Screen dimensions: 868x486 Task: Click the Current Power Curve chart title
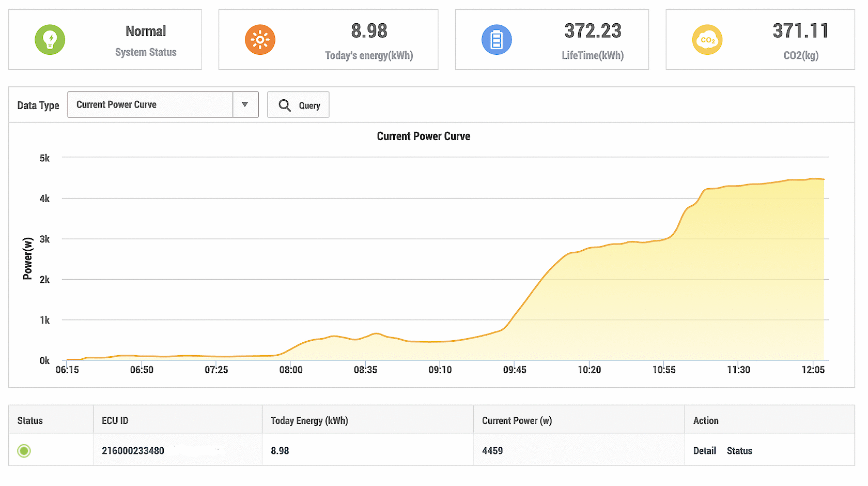[x=423, y=136]
